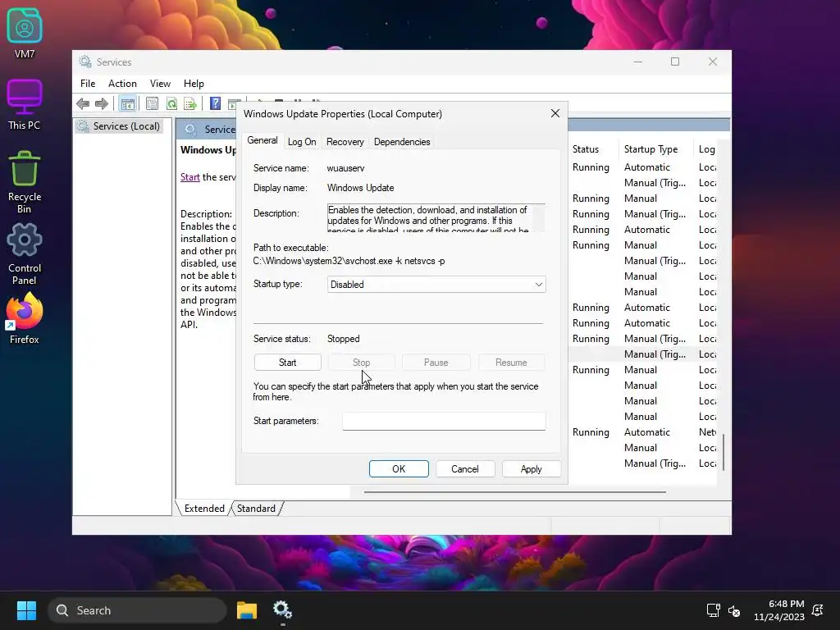Image resolution: width=840 pixels, height=630 pixels.
Task: Open the Help menu
Action: (x=194, y=84)
